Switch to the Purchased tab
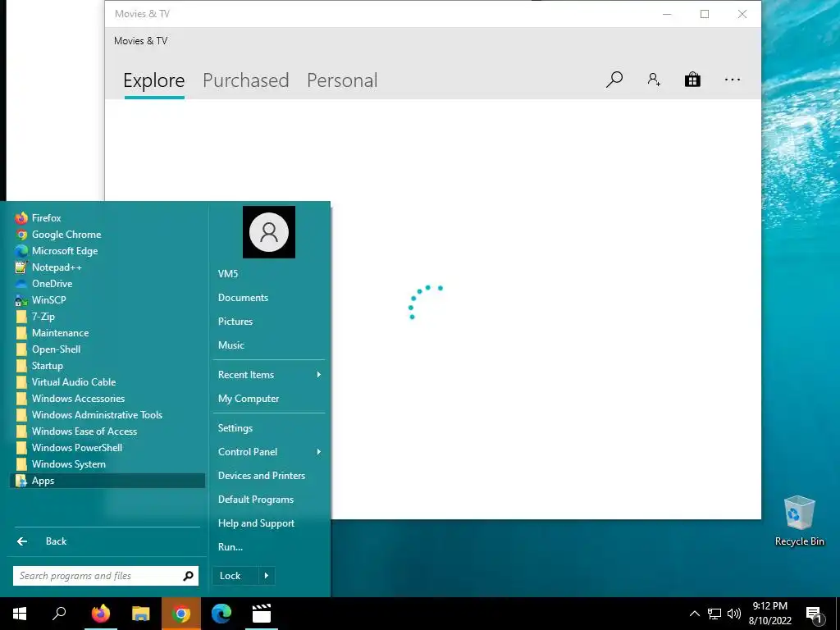Screen dimensions: 840x630 [246, 80]
